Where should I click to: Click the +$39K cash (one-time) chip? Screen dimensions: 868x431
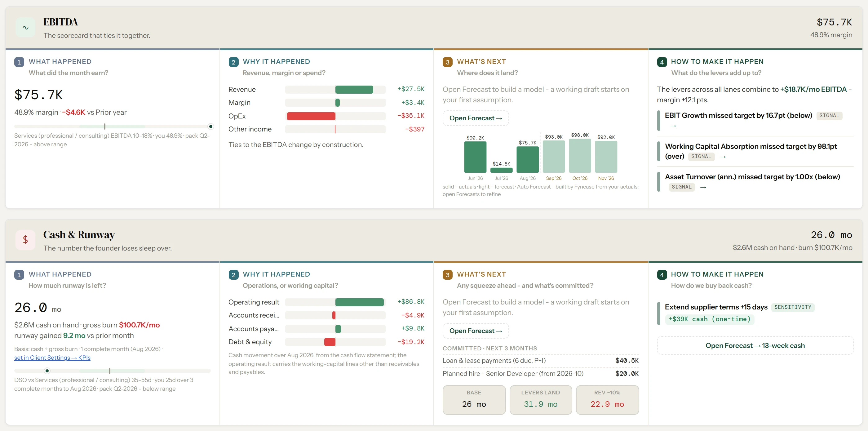pyautogui.click(x=709, y=319)
